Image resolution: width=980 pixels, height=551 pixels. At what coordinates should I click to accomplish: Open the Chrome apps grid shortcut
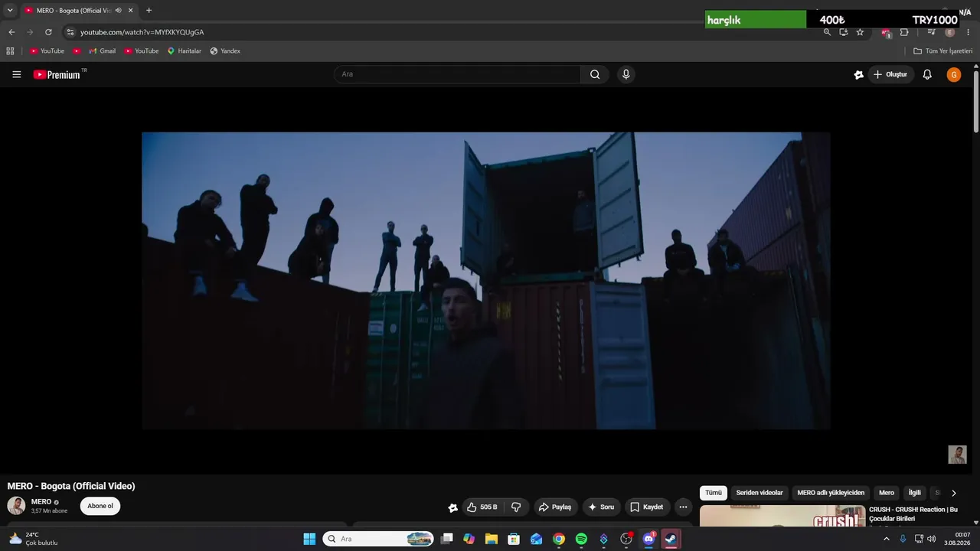pos(10,51)
